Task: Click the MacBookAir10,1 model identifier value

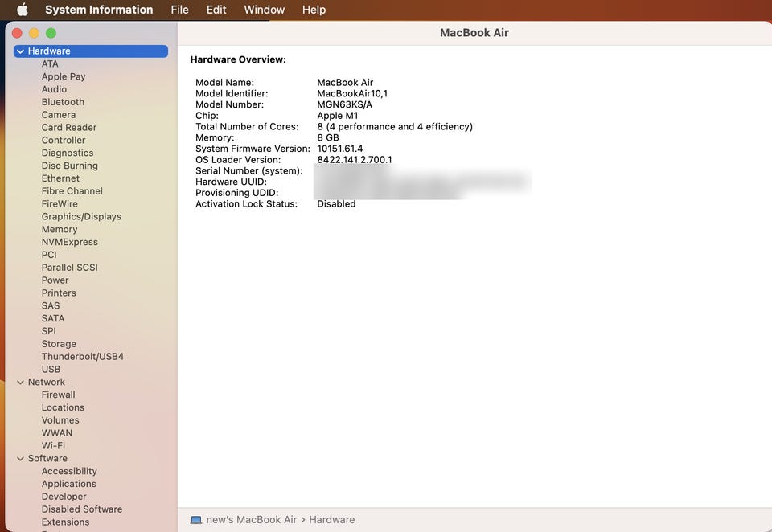Action: coord(352,93)
